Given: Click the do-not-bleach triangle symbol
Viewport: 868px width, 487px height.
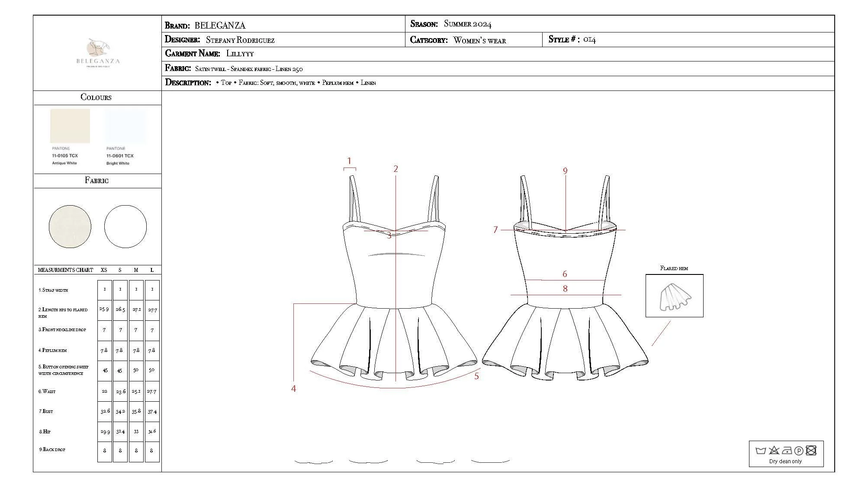Looking at the screenshot, I should click(774, 450).
